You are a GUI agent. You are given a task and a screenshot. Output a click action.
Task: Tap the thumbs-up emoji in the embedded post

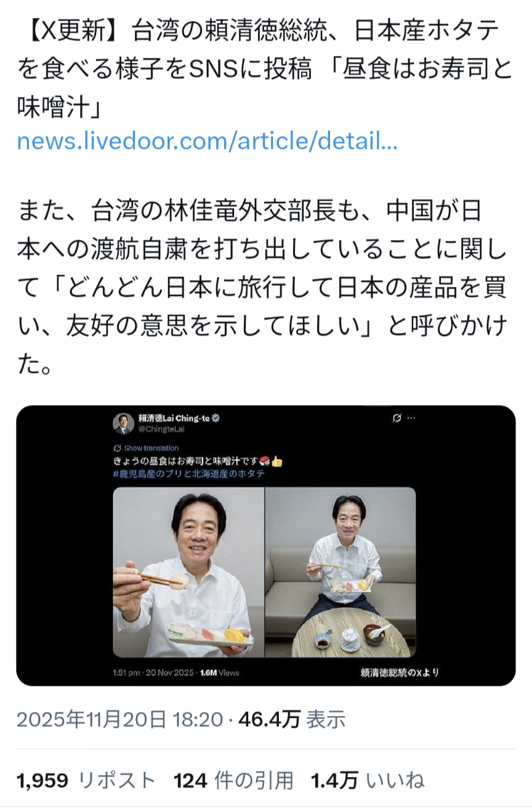tap(277, 461)
